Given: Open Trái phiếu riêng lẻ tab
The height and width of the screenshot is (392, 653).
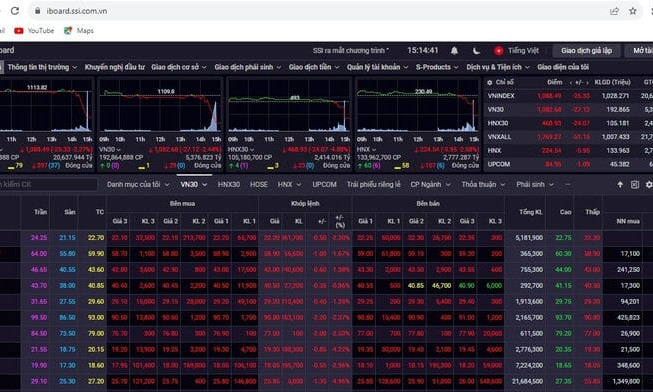Looking at the screenshot, I should pyautogui.click(x=374, y=184).
